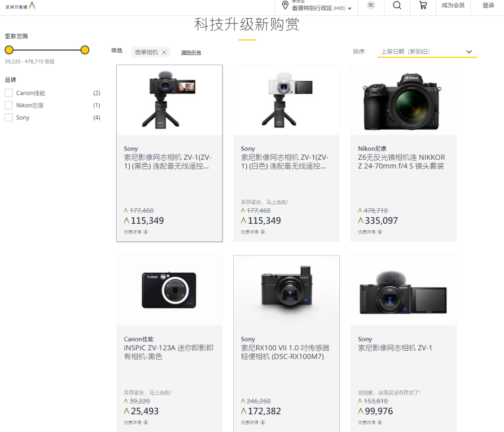Click the 索尼影像网志相机 ZV-1 (白色) title
The height and width of the screenshot is (432, 504).
(285, 162)
